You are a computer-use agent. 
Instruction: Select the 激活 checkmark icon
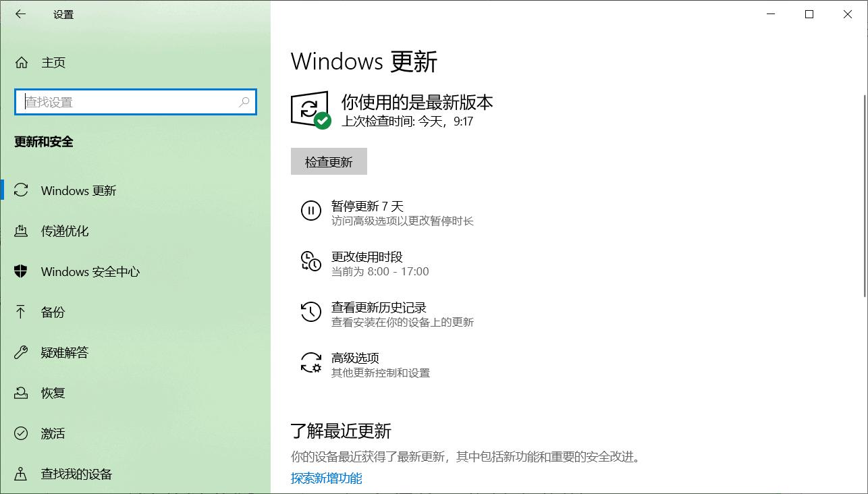[x=21, y=433]
